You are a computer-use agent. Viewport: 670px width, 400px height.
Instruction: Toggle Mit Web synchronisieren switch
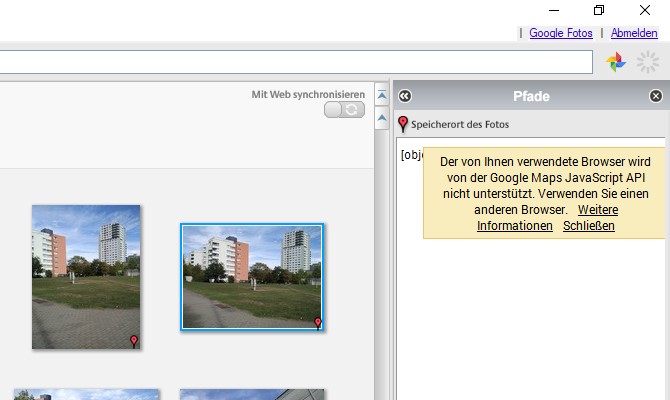344,110
